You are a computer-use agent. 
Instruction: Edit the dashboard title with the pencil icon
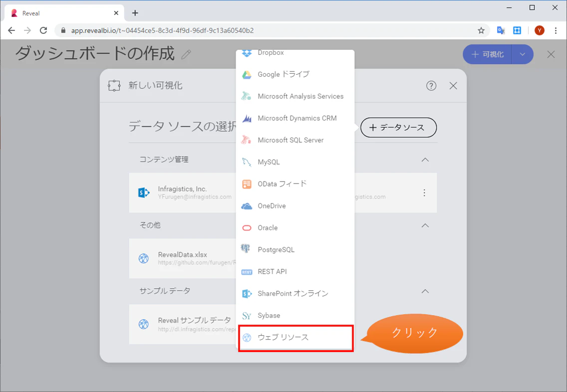186,54
